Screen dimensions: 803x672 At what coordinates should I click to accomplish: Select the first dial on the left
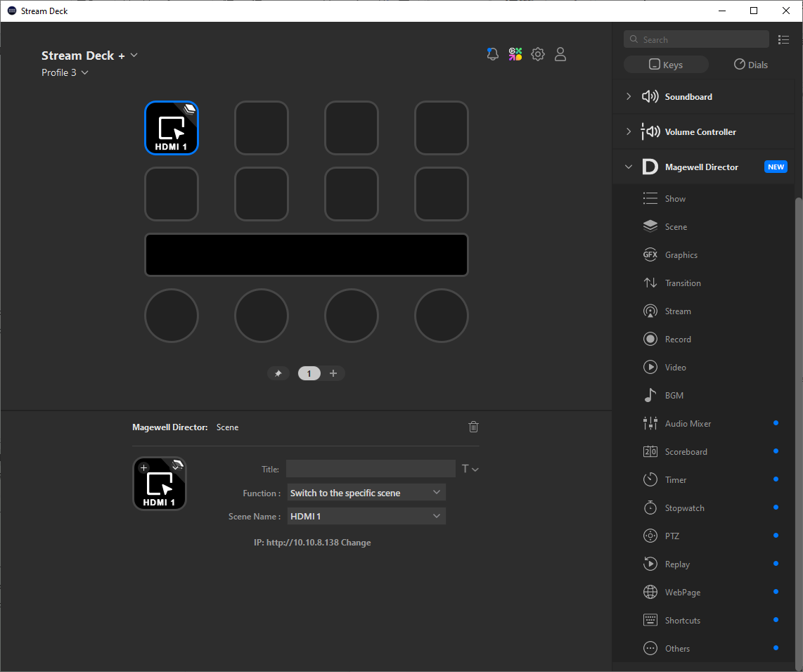[172, 316]
